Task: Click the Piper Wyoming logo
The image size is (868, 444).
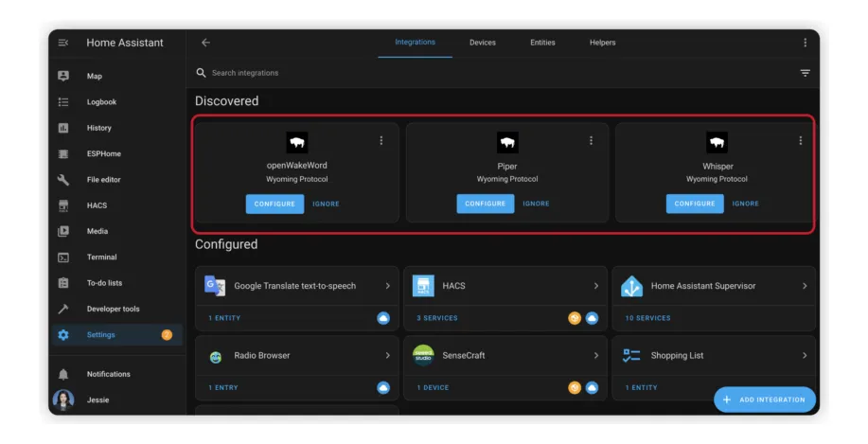Action: (x=507, y=143)
